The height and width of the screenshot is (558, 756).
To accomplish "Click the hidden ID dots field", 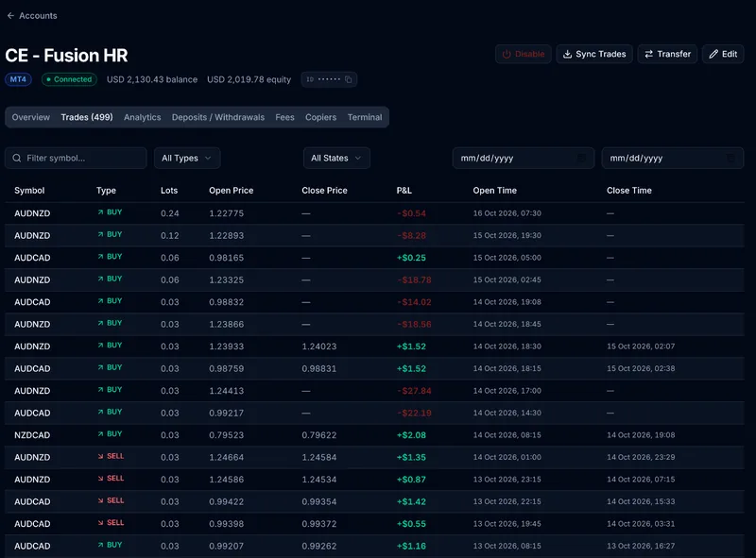I will pyautogui.click(x=329, y=79).
